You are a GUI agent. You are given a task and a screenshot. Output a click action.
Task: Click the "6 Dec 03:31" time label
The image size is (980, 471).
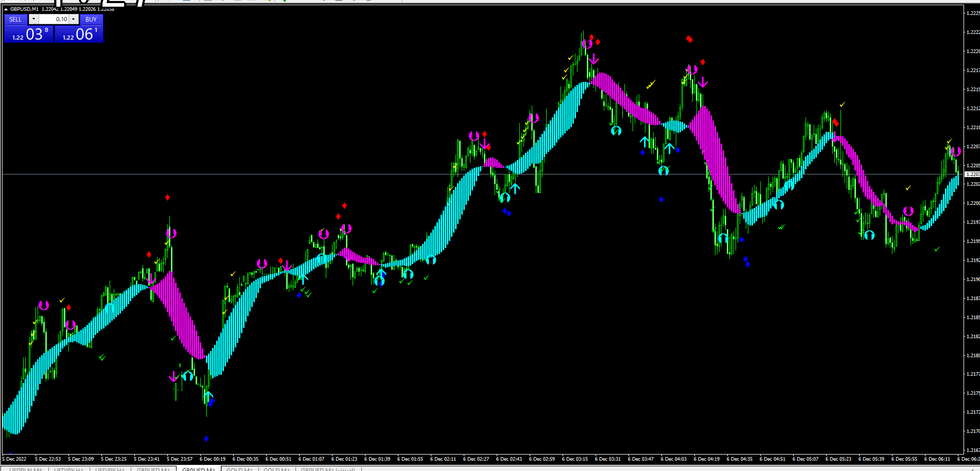(x=608, y=459)
